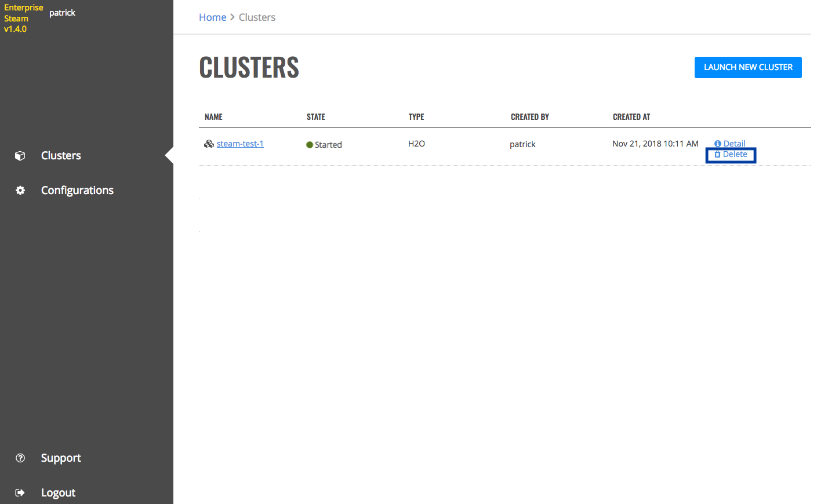Click the patrick username in sidebar header
Image resolution: width=828 pixels, height=504 pixels.
click(x=62, y=13)
